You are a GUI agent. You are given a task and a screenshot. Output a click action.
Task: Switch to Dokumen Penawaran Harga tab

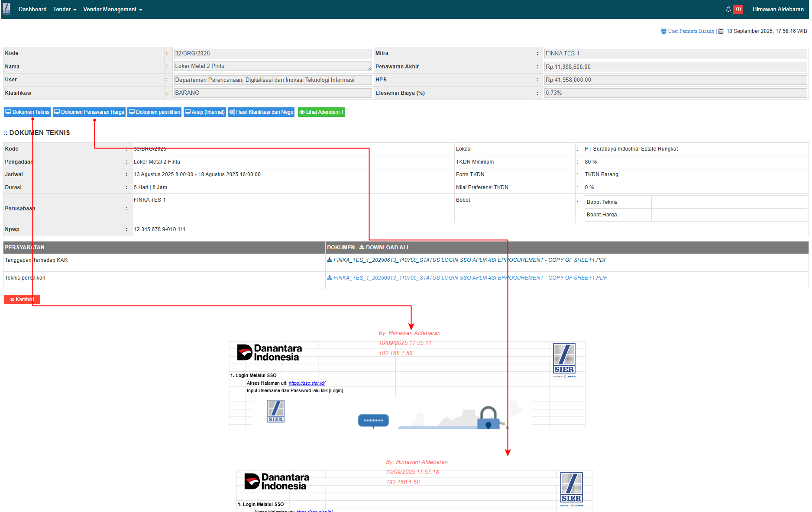click(x=89, y=112)
